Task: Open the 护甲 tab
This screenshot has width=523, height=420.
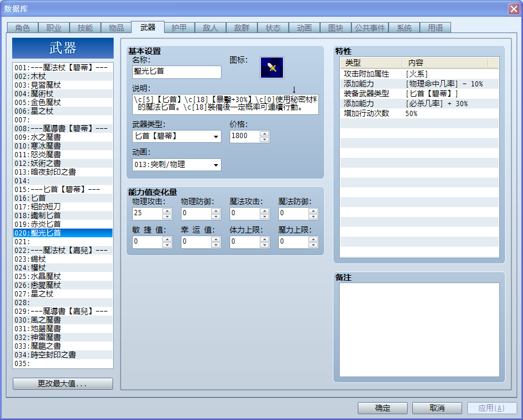Action: (x=179, y=28)
